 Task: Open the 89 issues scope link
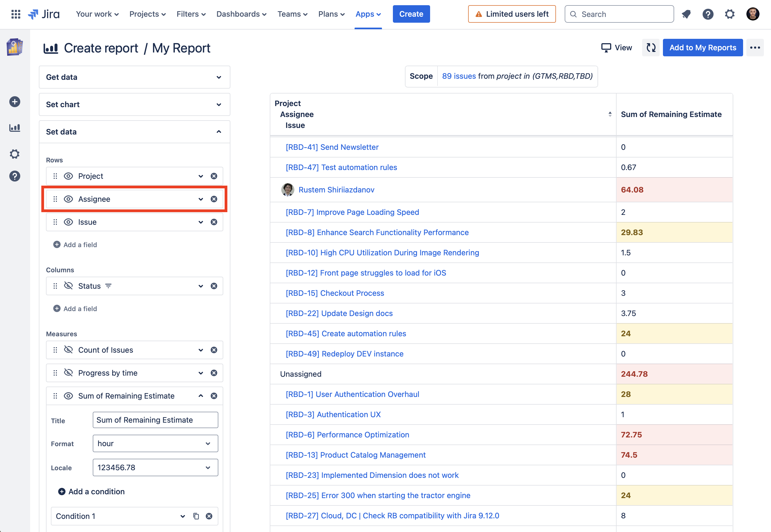click(459, 76)
